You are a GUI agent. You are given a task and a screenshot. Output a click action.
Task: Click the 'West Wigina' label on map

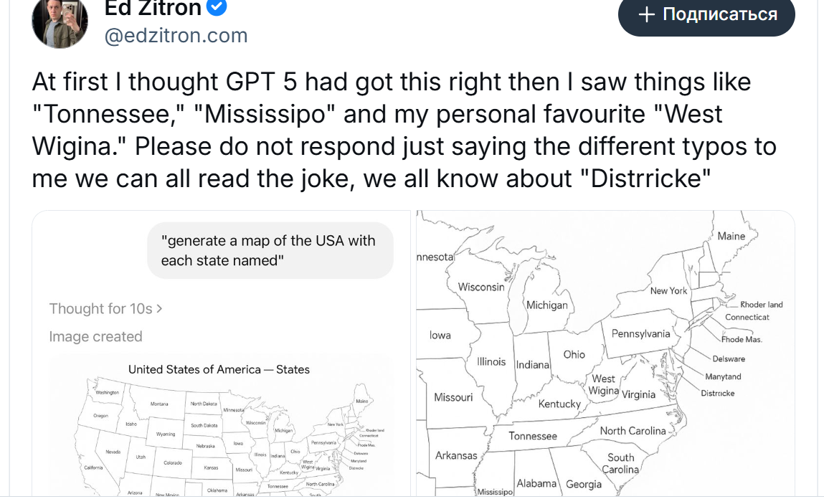603,385
